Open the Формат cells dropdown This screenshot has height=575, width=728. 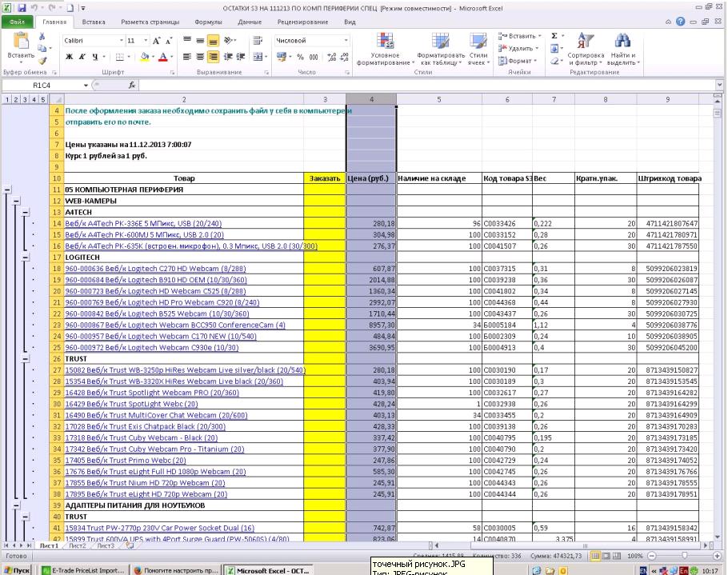click(518, 61)
